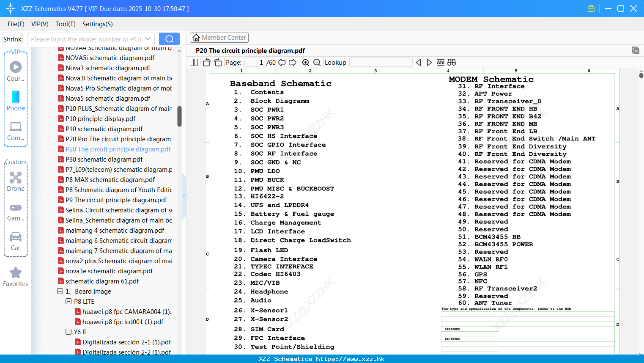Open the VIP(V) menu
This screenshot has width=644, height=363.
pyautogui.click(x=40, y=24)
